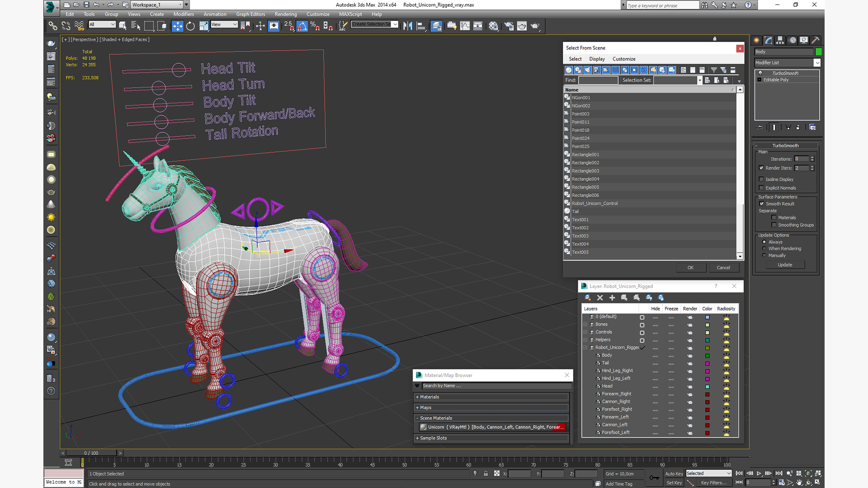The height and width of the screenshot is (488, 868).
Task: Click OK in Select From Scene
Action: 690,267
